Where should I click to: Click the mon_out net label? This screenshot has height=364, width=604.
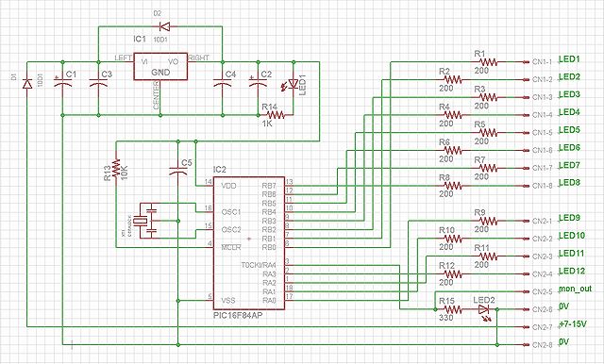coord(575,289)
